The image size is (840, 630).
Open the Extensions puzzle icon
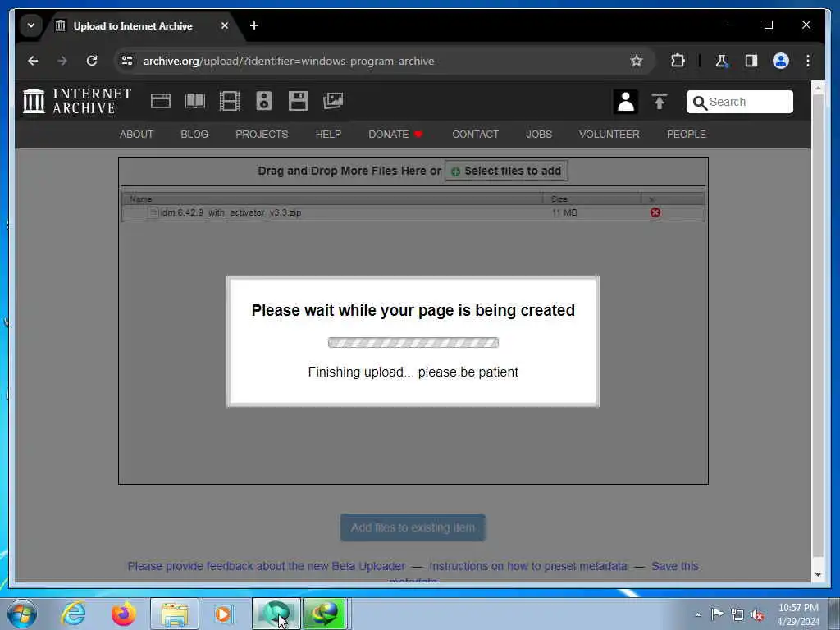[678, 61]
